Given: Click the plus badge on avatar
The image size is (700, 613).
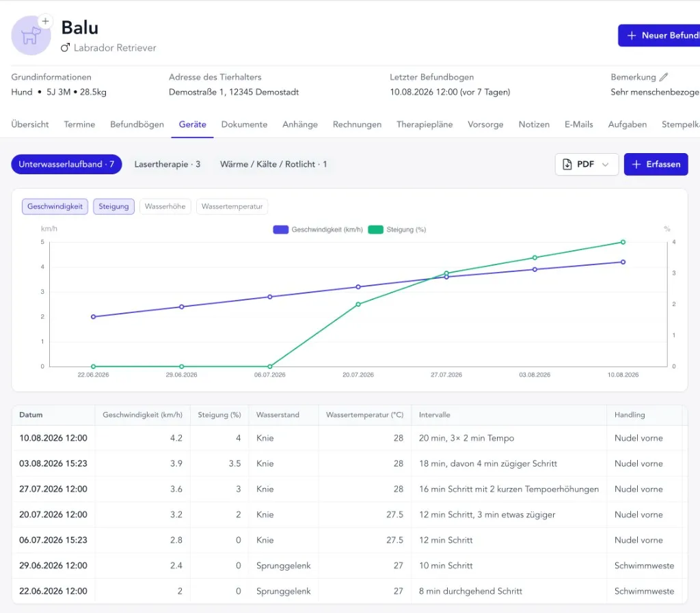Looking at the screenshot, I should pyautogui.click(x=45, y=21).
